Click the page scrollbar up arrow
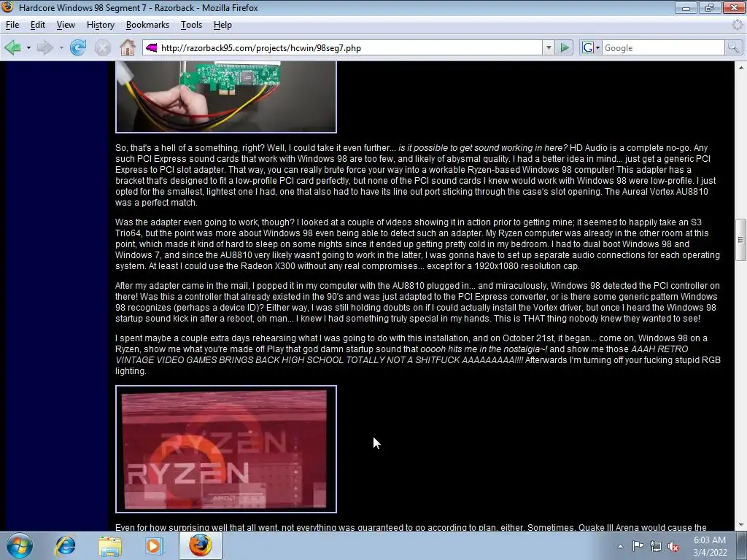 click(x=741, y=68)
